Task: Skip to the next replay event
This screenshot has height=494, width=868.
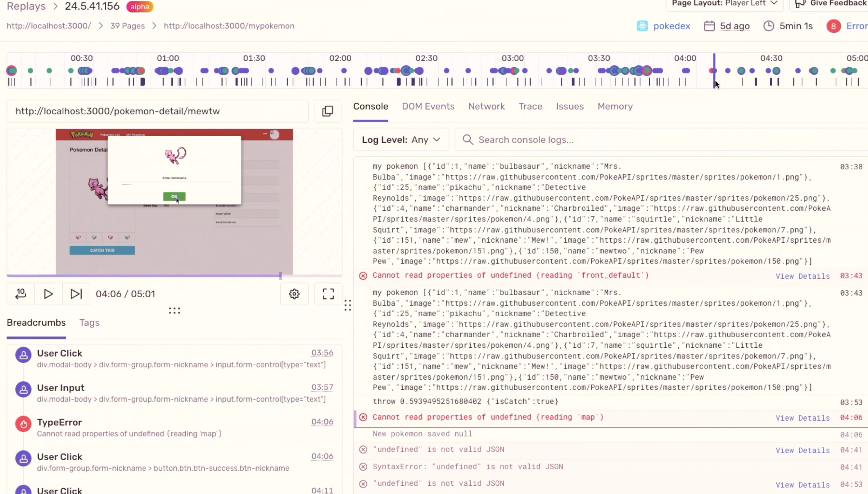Action: click(76, 294)
